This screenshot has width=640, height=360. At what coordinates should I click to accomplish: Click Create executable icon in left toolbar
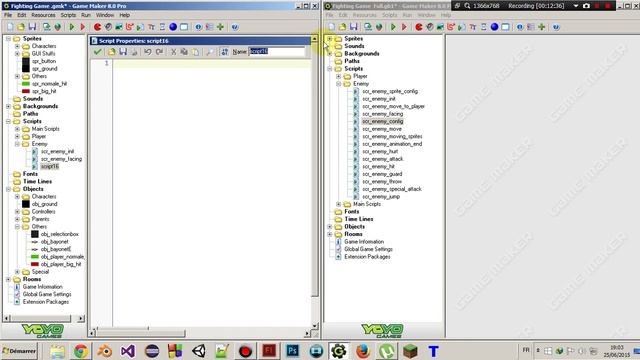pyautogui.click(x=47, y=27)
